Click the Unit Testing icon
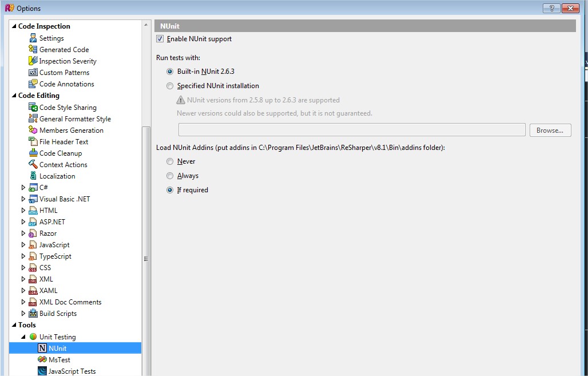The height and width of the screenshot is (376, 588). click(33, 337)
